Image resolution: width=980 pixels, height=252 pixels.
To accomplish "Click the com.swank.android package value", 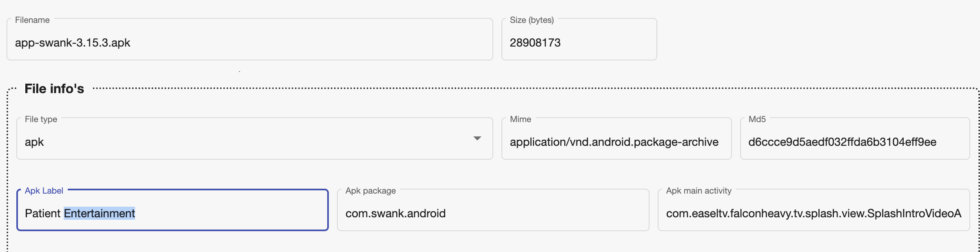I will pos(395,214).
